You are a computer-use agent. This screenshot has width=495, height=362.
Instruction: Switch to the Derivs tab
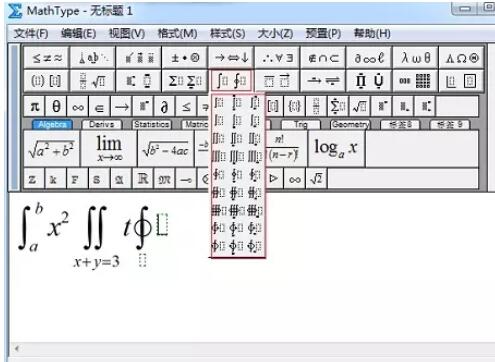[102, 125]
